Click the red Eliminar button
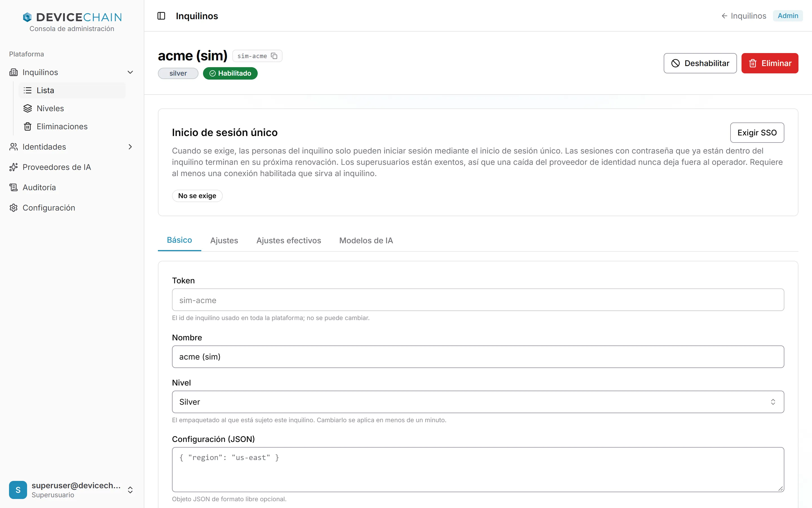 tap(770, 63)
